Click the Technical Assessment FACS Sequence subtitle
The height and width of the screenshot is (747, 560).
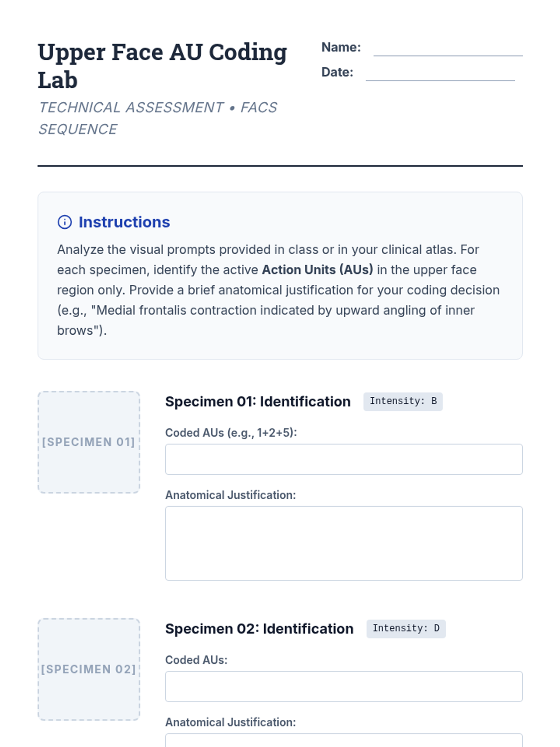(x=158, y=118)
